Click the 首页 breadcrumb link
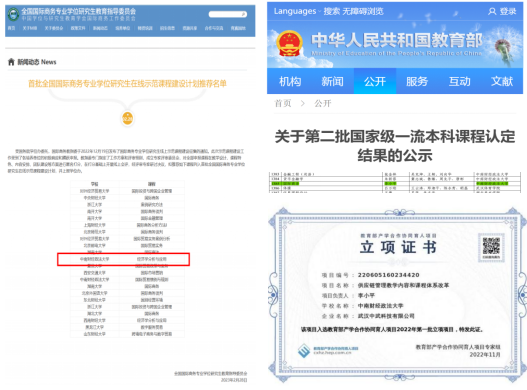 pos(283,103)
